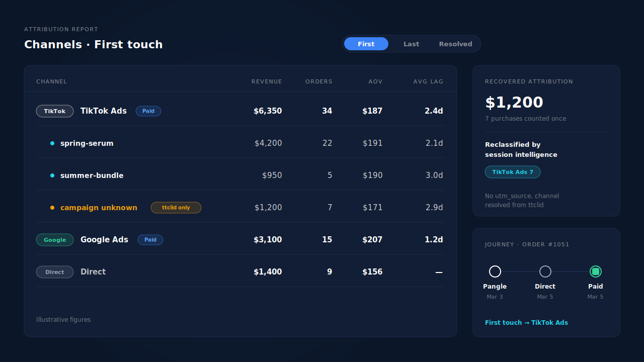Click the $3,100 revenue value

(268, 240)
